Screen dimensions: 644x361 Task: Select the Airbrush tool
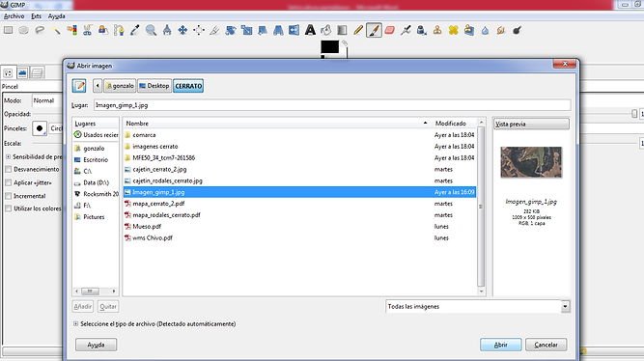click(406, 30)
